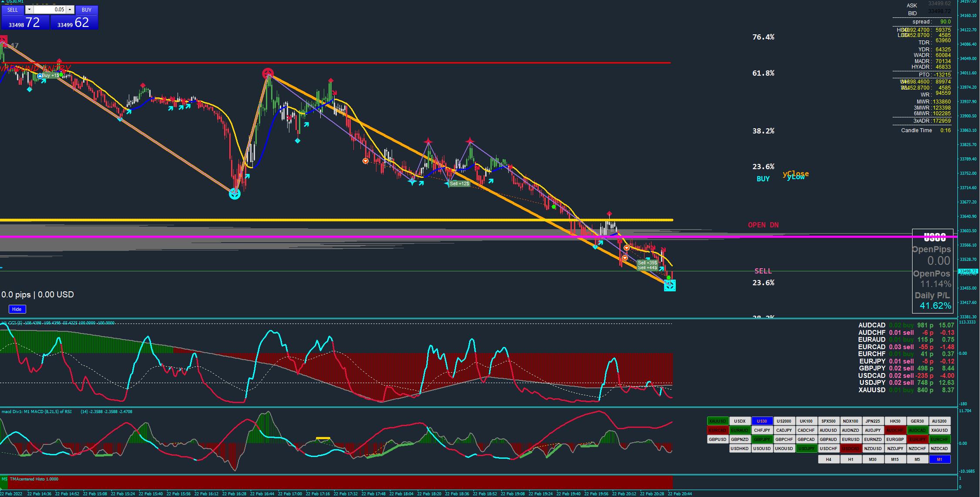Click the 'Sell +12$' trade label

(460, 183)
